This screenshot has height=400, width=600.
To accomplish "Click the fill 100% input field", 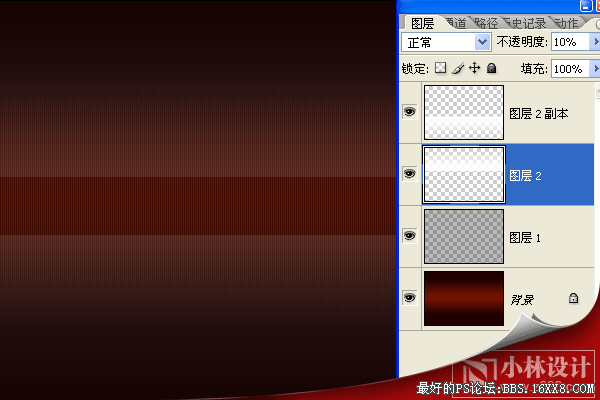I will [571, 69].
